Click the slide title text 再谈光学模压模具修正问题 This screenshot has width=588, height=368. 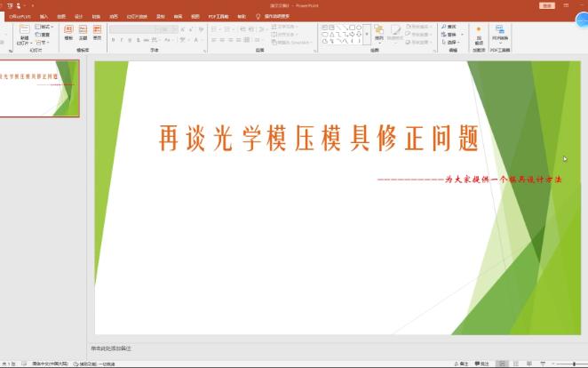click(x=319, y=138)
